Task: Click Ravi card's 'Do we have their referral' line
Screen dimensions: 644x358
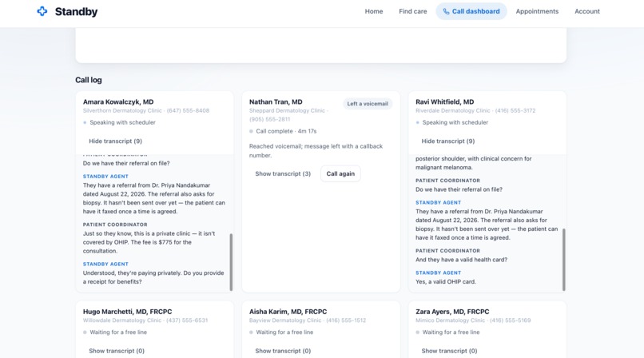Action: 459,189
